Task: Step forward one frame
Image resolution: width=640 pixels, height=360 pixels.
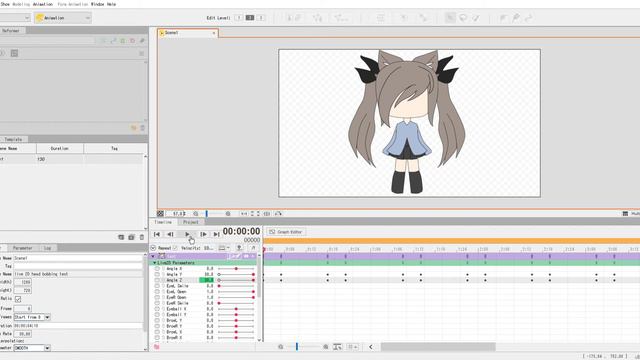Action: click(203, 234)
